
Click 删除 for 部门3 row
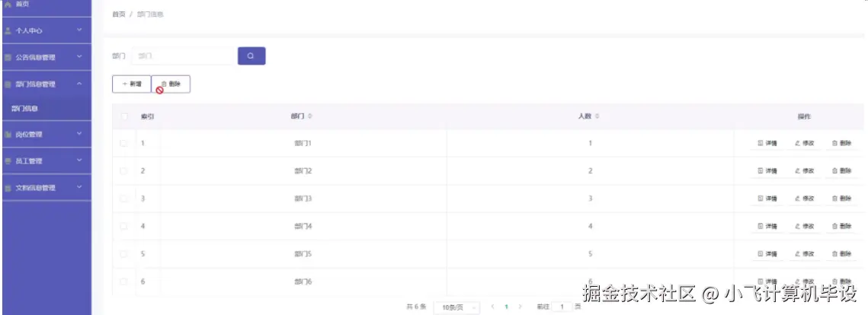coord(841,199)
